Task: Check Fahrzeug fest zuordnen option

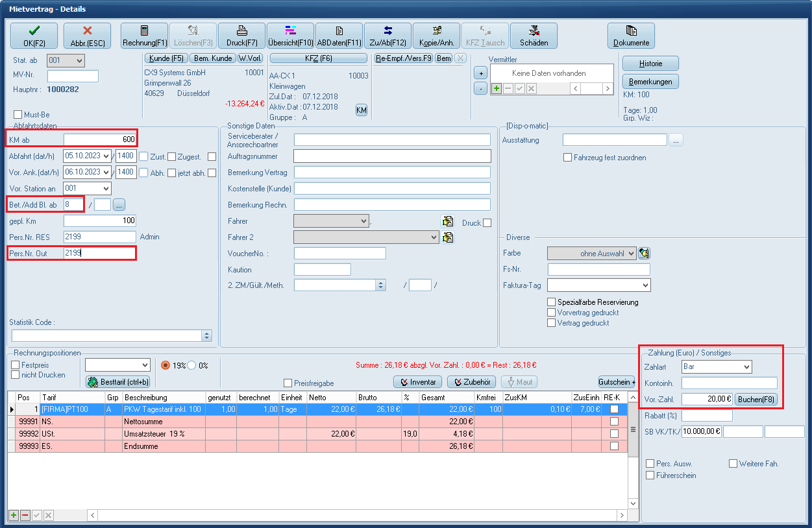Action: click(x=568, y=158)
